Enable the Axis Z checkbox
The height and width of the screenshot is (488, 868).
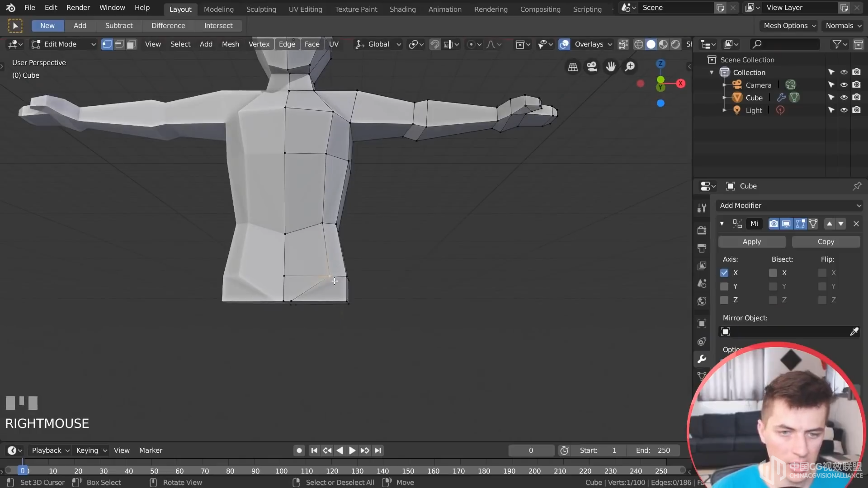pyautogui.click(x=724, y=300)
